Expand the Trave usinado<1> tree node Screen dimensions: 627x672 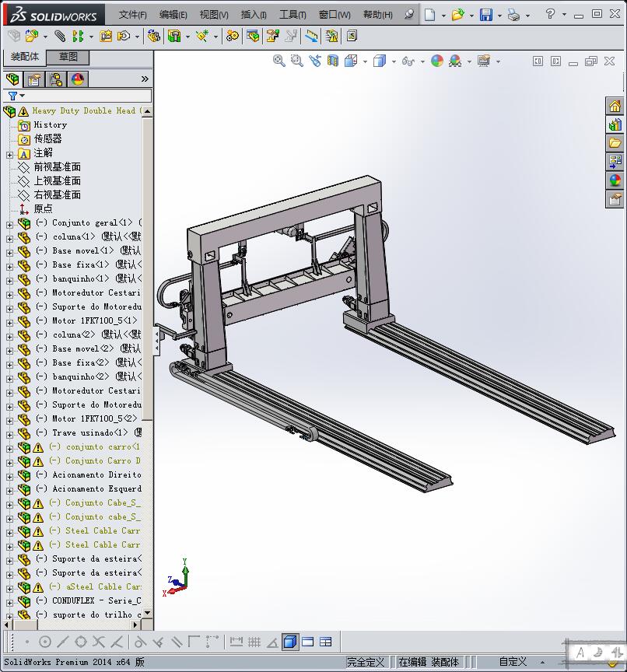[x=9, y=435]
